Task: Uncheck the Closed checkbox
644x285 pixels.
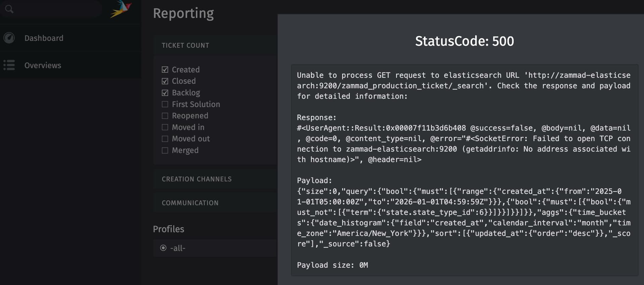Action: pos(165,81)
